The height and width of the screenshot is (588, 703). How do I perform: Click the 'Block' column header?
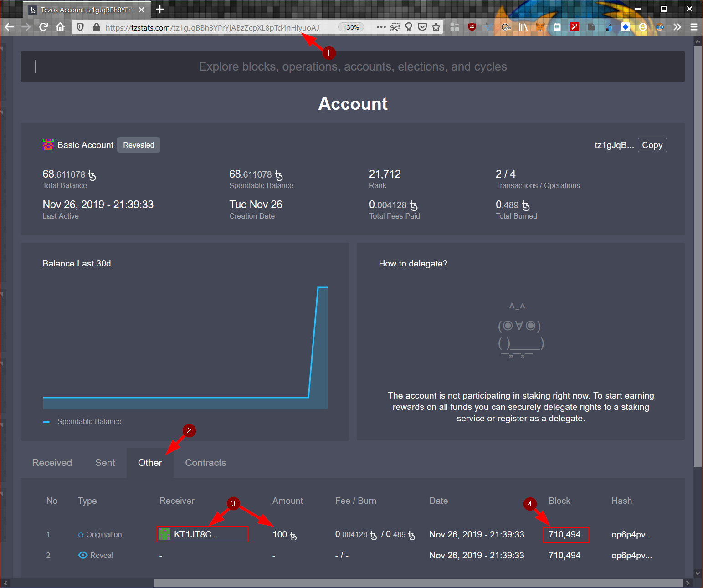559,501
